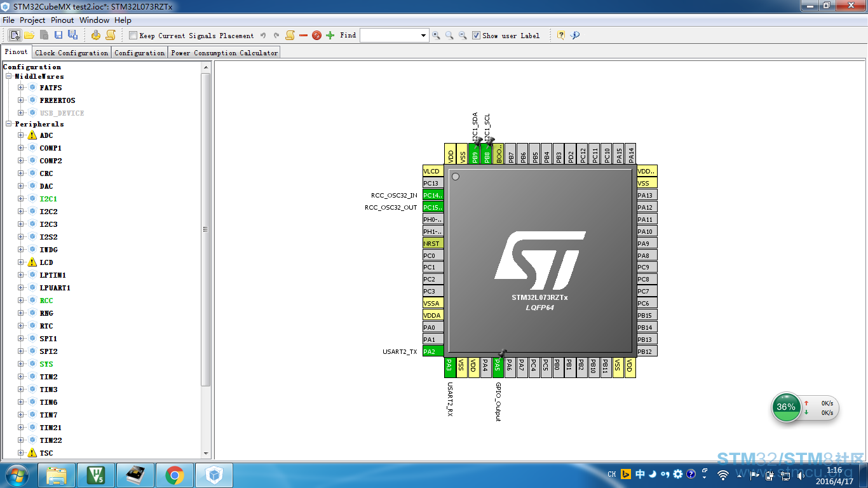The width and height of the screenshot is (868, 488).
Task: Click the blue icon right of the help icon
Action: [x=575, y=36]
